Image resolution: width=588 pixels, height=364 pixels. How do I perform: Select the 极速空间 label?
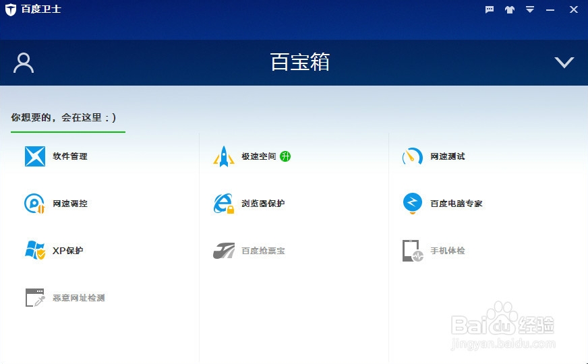tap(259, 156)
